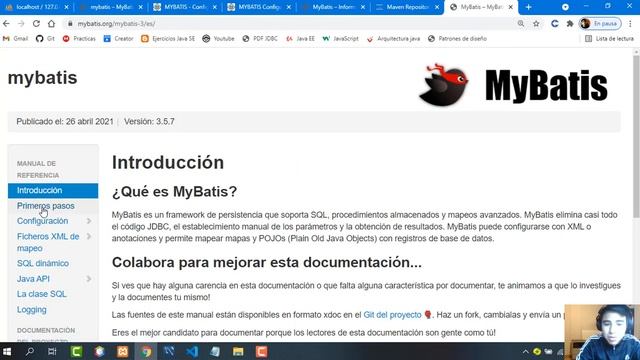The height and width of the screenshot is (360, 640).
Task: Expand the Java API submenu arrow
Action: tap(89, 279)
